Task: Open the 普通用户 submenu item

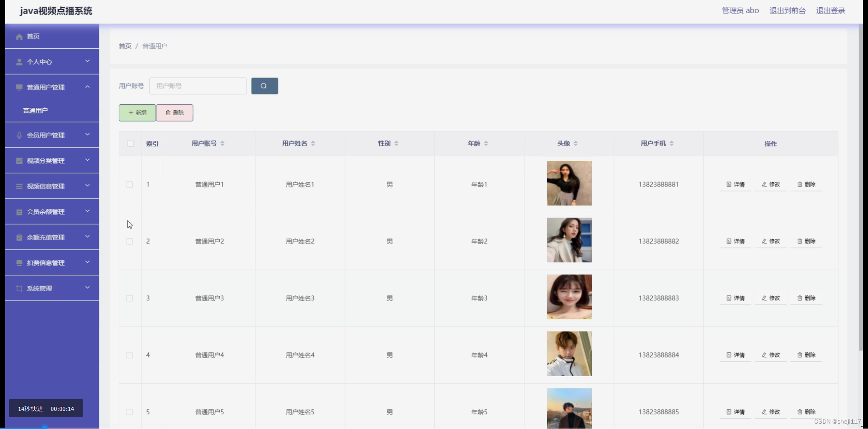Action: (x=36, y=110)
